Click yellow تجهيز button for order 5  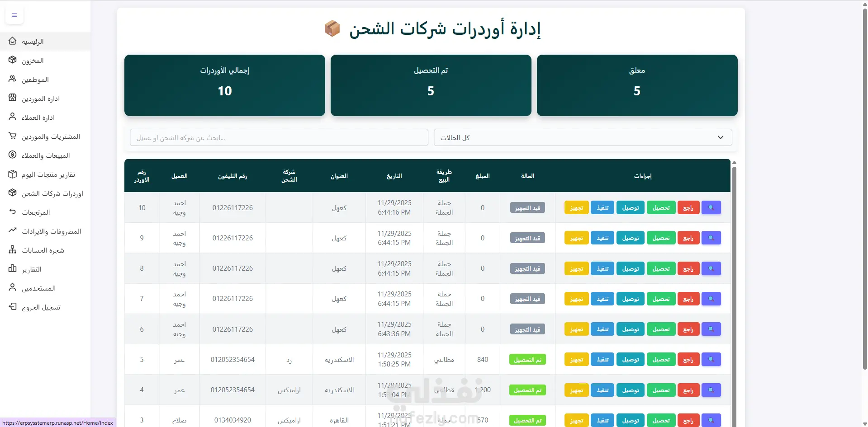(x=576, y=360)
